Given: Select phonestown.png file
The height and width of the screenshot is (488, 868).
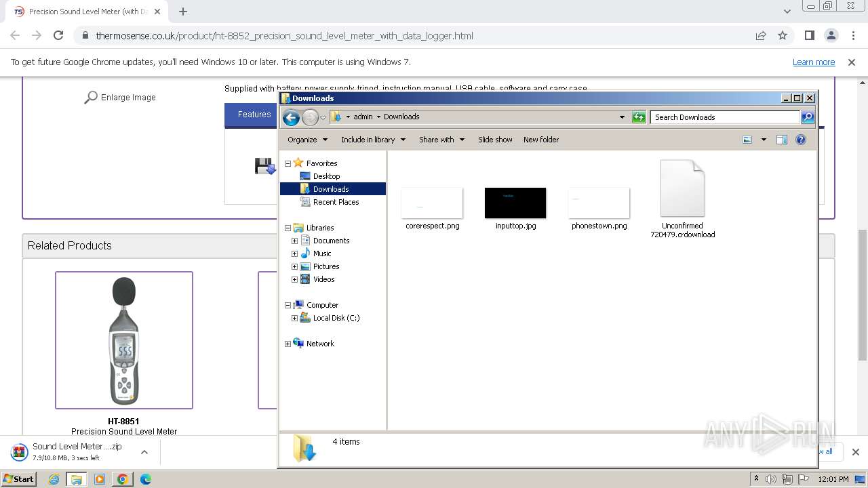Looking at the screenshot, I should [599, 209].
